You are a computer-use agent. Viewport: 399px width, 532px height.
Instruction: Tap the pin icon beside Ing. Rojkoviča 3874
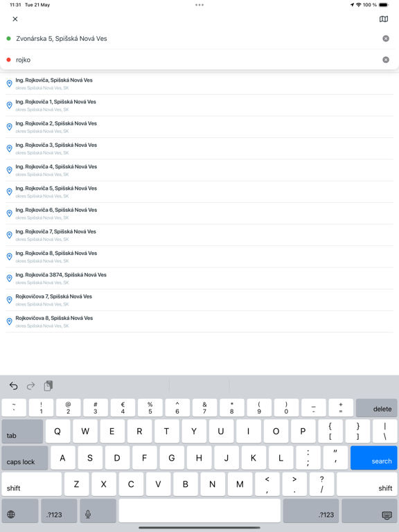10,278
